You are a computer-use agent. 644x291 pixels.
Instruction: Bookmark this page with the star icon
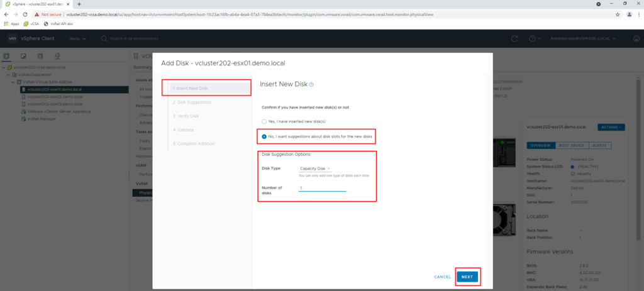point(618,14)
